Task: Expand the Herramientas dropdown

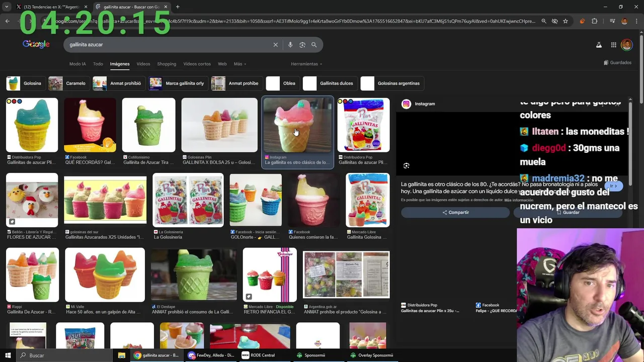Action: 306,64
